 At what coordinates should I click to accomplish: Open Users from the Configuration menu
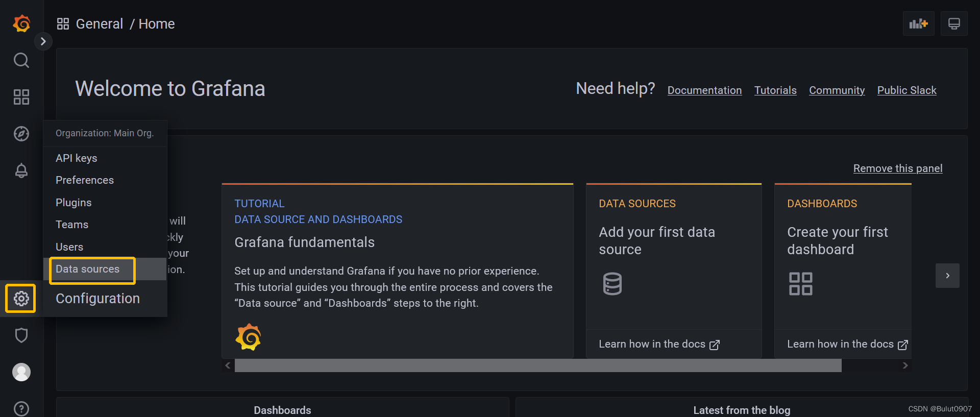pyautogui.click(x=105, y=247)
